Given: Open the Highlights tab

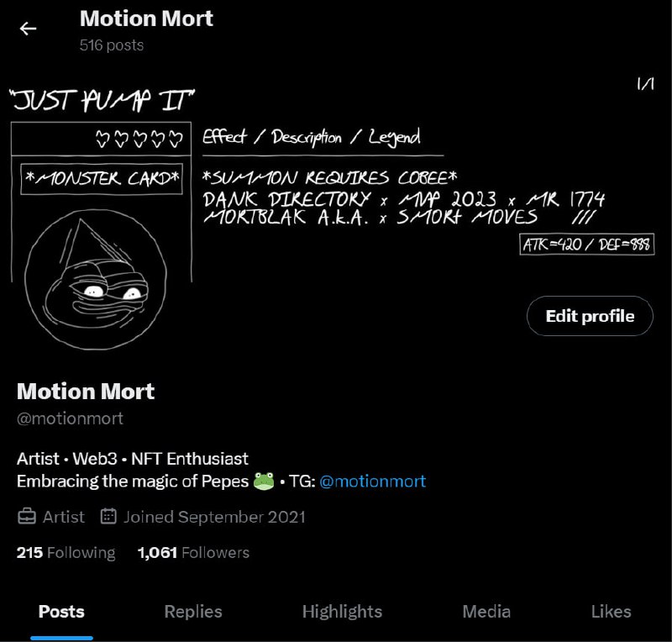Looking at the screenshot, I should pyautogui.click(x=342, y=612).
